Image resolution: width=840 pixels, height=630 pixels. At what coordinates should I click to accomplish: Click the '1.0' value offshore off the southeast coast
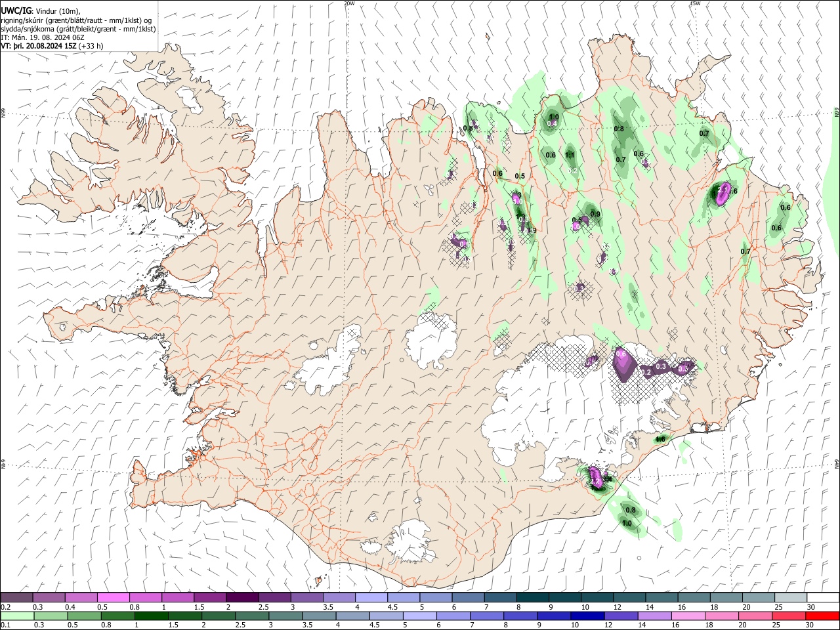pos(627,523)
